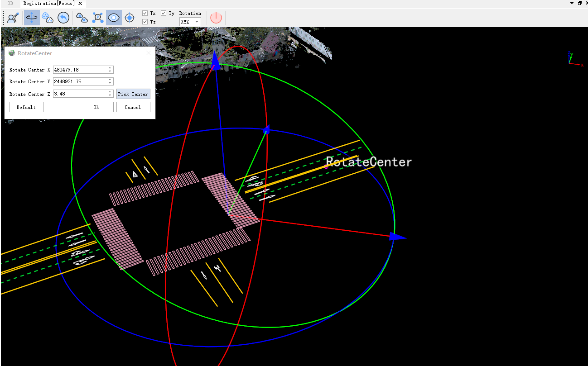Uncheck the Ty translation checkbox

point(164,13)
